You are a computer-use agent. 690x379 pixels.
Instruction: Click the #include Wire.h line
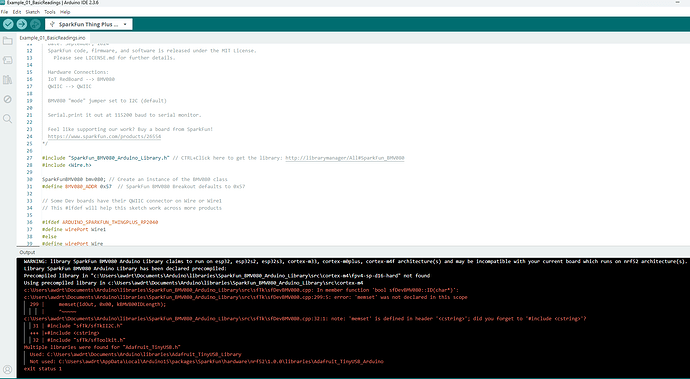pos(67,165)
